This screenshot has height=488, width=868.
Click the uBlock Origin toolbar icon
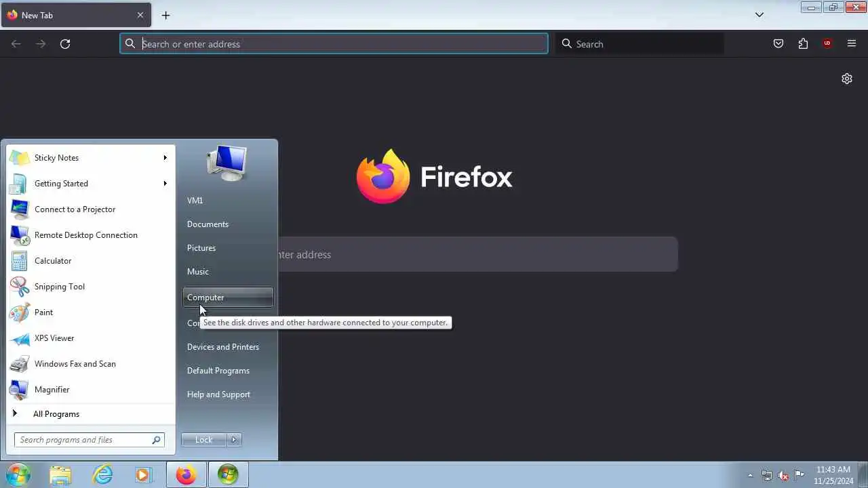coord(827,44)
